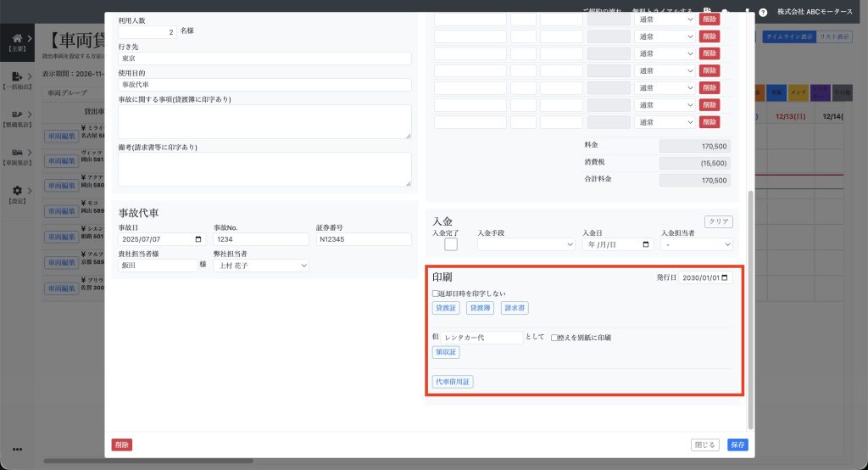The height and width of the screenshot is (470, 868).
Task: Open the 主要 home sidebar icon
Action: tap(17, 38)
